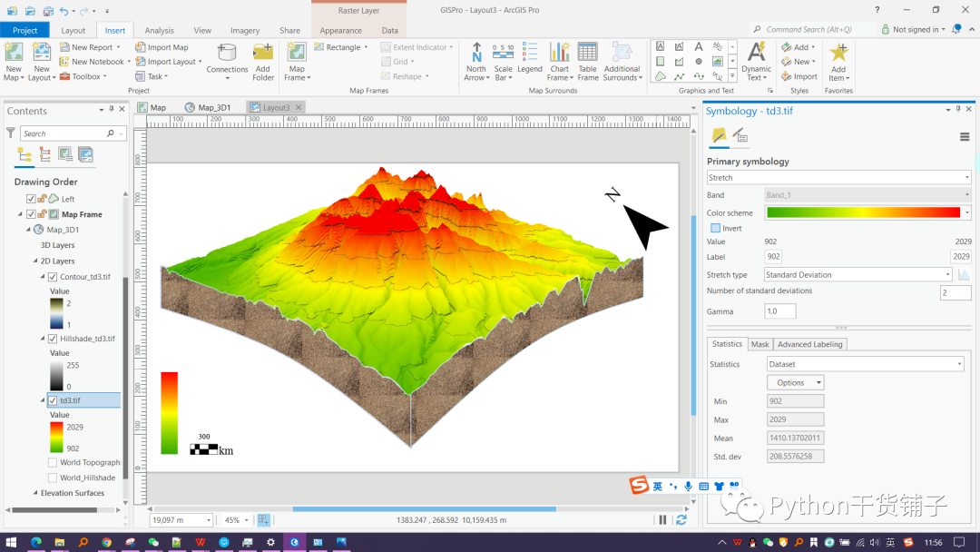Image resolution: width=980 pixels, height=552 pixels.
Task: Switch to List By Element Type view
Action: point(85,154)
